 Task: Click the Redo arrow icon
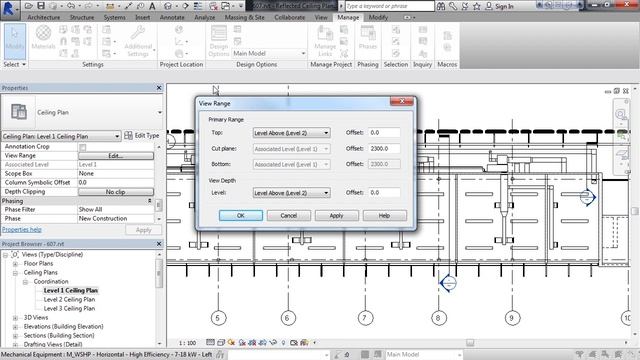pos(88,6)
